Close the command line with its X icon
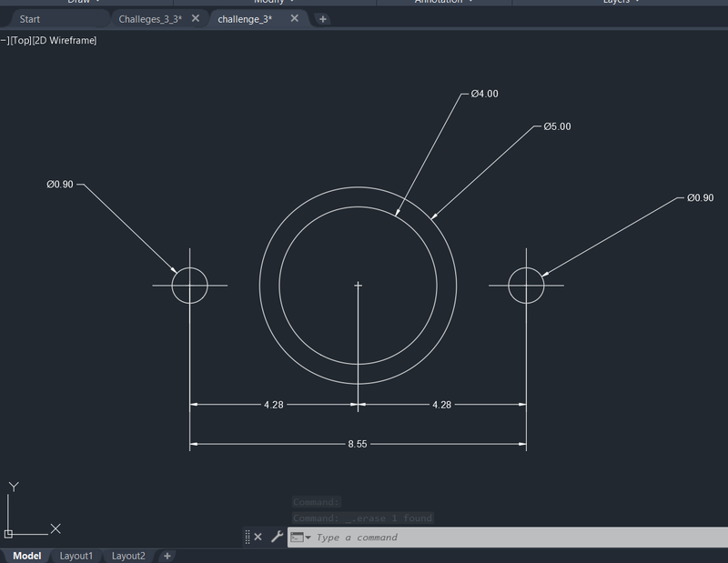Image resolution: width=728 pixels, height=563 pixels. (x=258, y=536)
